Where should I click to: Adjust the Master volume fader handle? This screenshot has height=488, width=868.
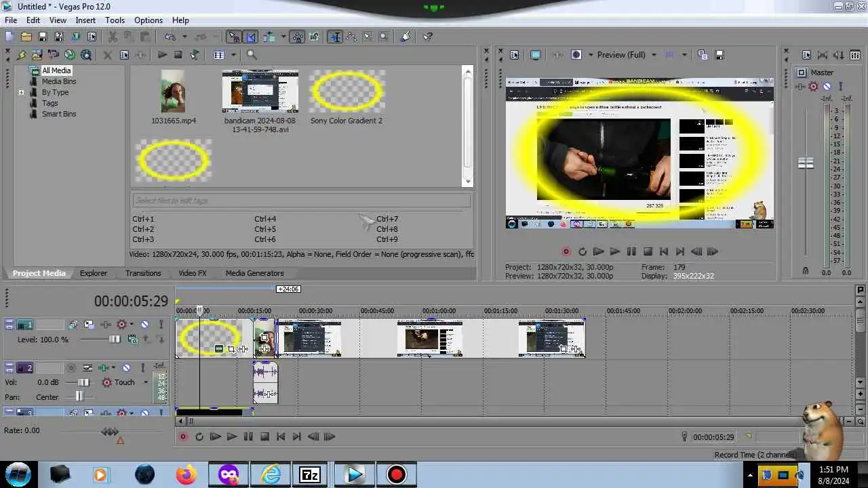pos(806,163)
